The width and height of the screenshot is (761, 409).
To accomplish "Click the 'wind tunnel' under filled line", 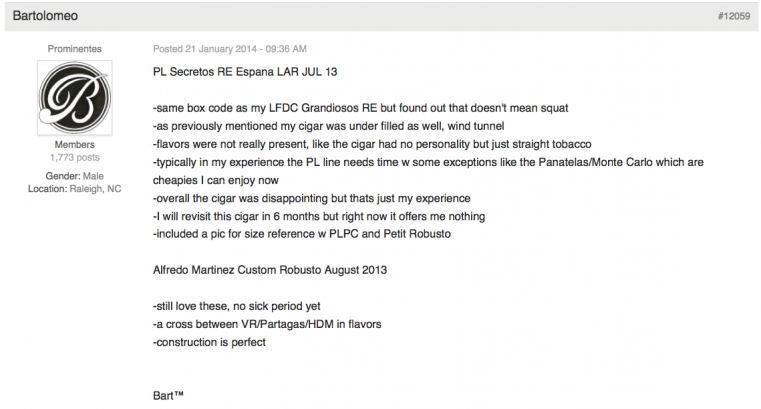I will [329, 126].
